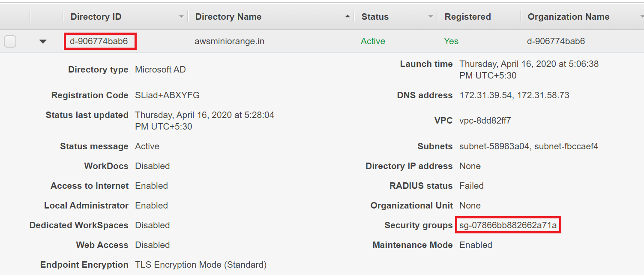Open the Directory ID filter dropdown
Screen dimensions: 644x275
(181, 16)
